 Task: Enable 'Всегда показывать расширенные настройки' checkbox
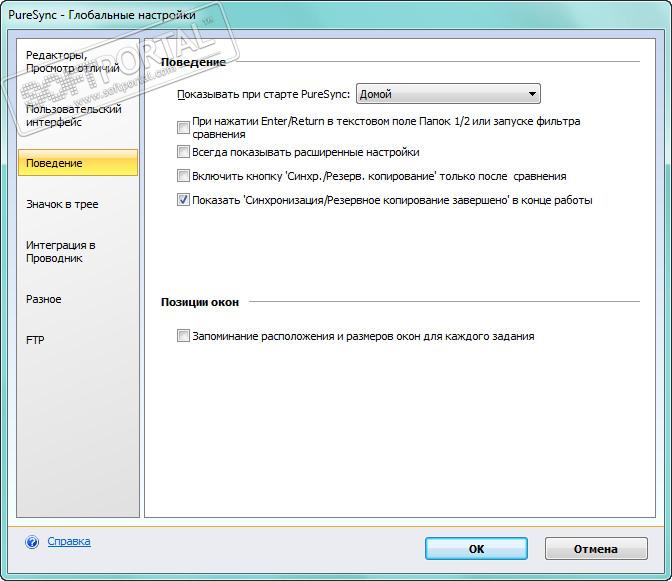coord(183,152)
